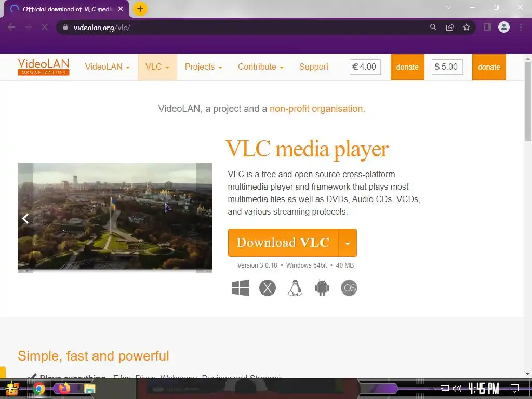Image resolution: width=532 pixels, height=399 pixels.
Task: Expand the Projects nav dropdown
Action: [203, 67]
